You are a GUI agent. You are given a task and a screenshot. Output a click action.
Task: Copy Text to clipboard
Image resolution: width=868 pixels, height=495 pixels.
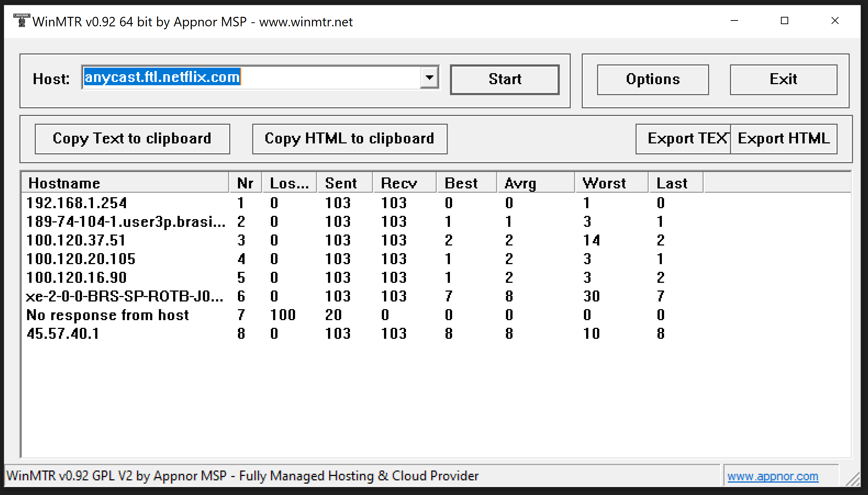132,139
